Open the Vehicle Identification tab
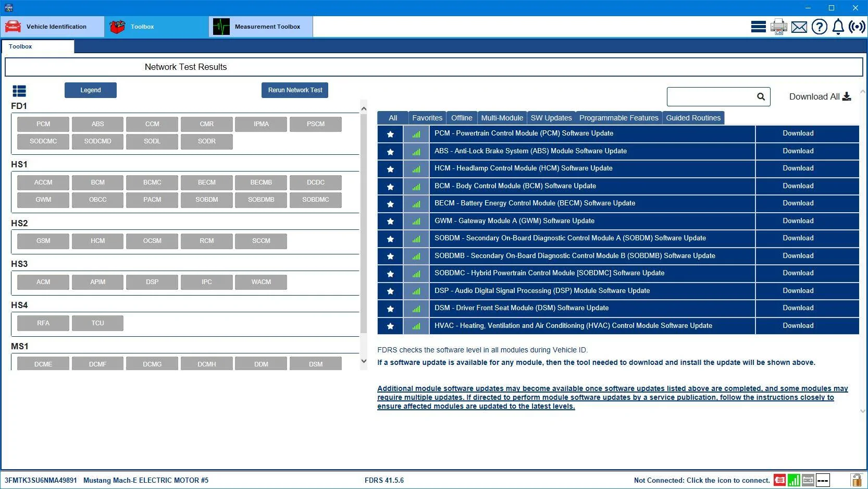Screen dimensions: 868x489 [x=53, y=27]
